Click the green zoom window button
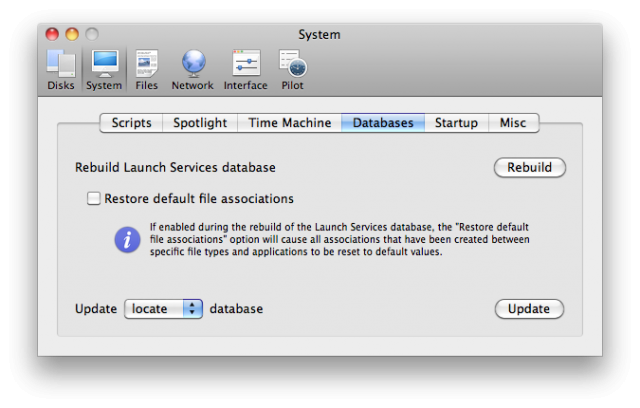Screen dimensions: 640x408 (91, 35)
